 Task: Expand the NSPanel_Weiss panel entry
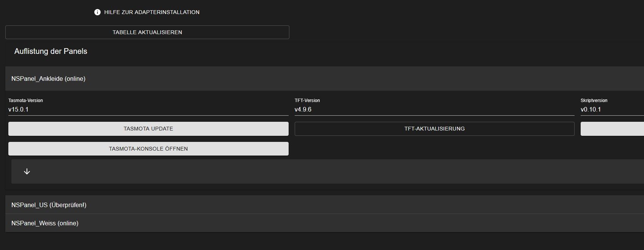coord(45,223)
